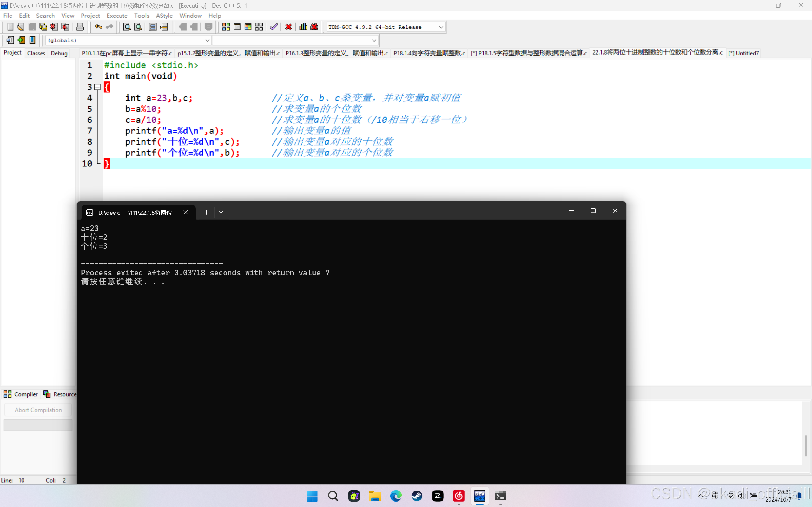This screenshot has width=812, height=507.
Task: Switch to the Untitled7 editor tab
Action: [x=743, y=53]
